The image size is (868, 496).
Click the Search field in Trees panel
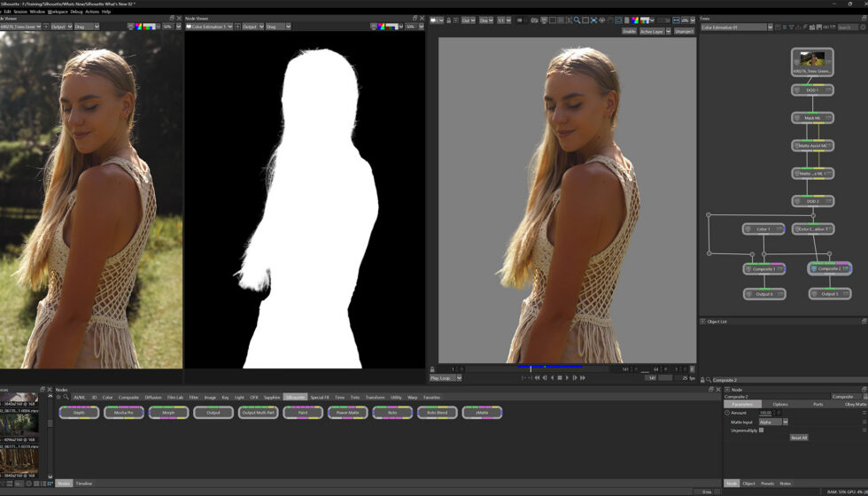coord(848,27)
